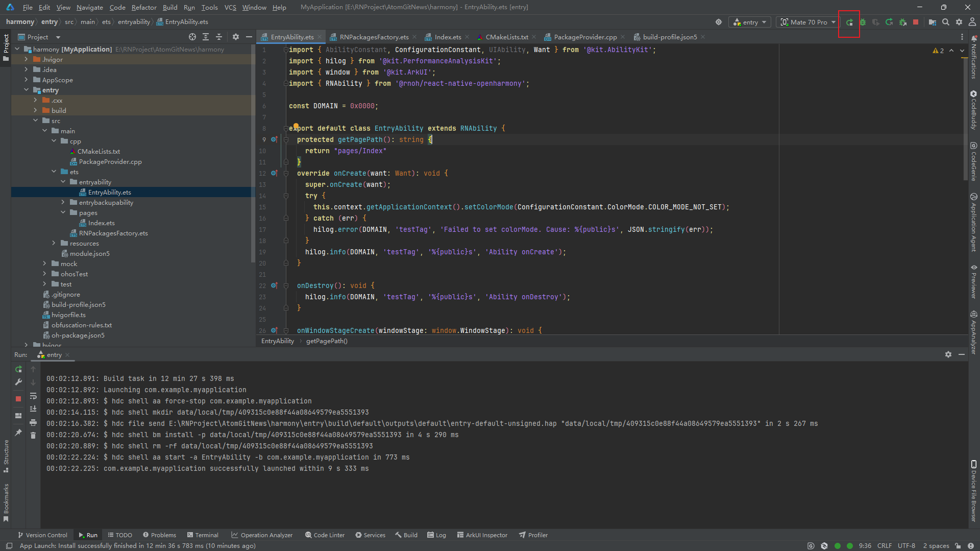Toggle soft-wrap in the run console

click(x=33, y=396)
